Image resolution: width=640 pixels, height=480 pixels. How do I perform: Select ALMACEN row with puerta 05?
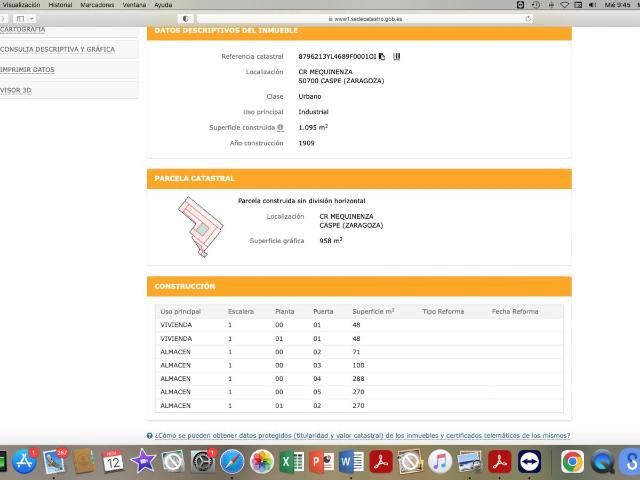[x=359, y=392]
